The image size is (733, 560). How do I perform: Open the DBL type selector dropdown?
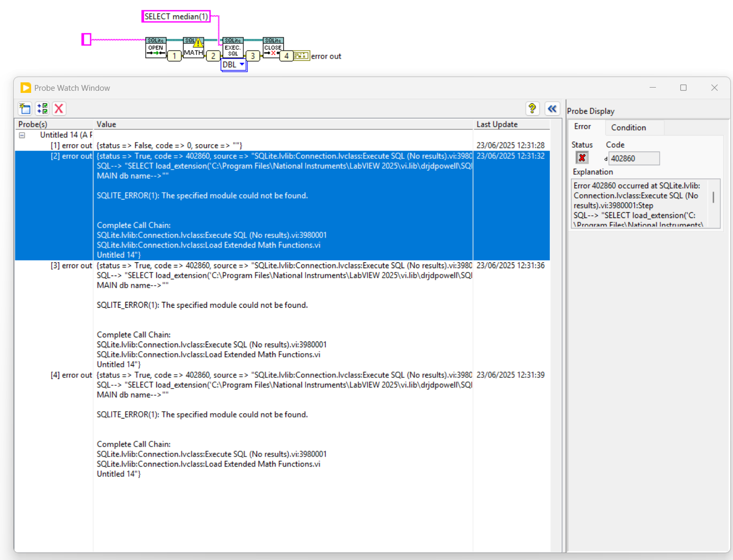tap(234, 64)
